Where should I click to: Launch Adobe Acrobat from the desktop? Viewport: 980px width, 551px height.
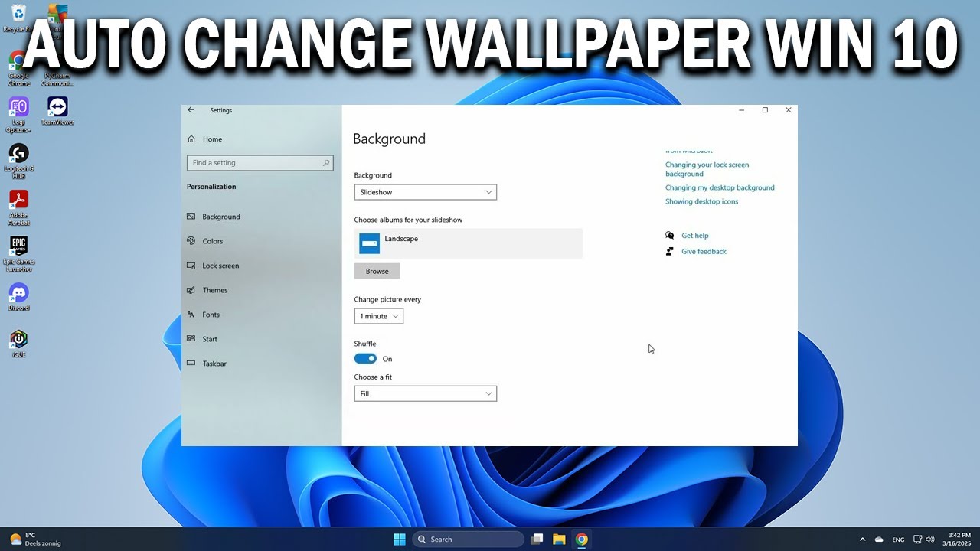pos(18,207)
